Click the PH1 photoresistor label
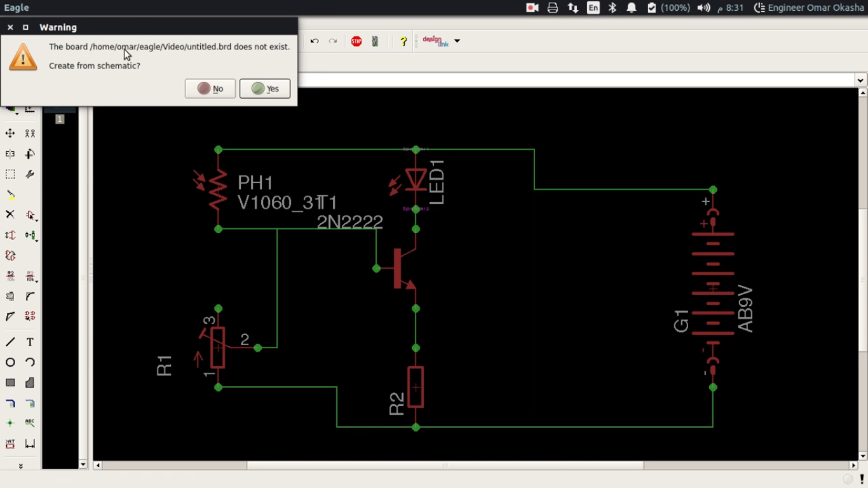 tap(255, 183)
